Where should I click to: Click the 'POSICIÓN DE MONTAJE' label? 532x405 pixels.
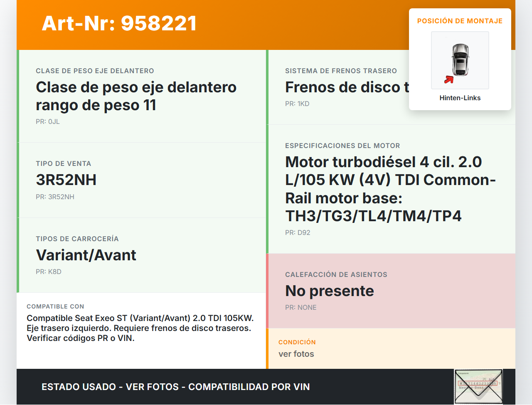click(460, 21)
